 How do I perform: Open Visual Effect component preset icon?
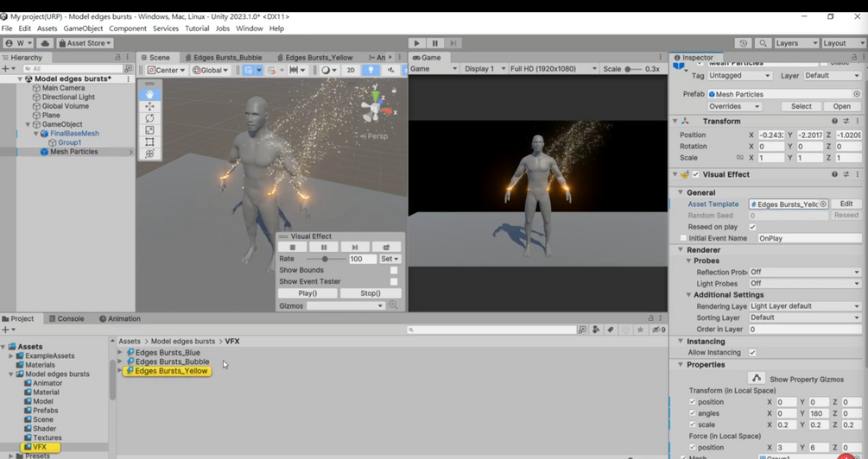(846, 174)
